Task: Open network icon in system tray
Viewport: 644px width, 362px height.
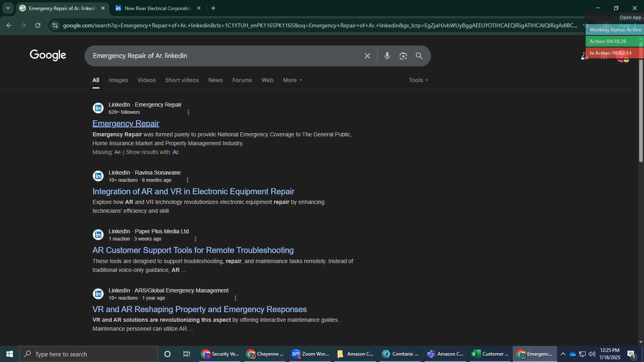Action: pos(582,354)
